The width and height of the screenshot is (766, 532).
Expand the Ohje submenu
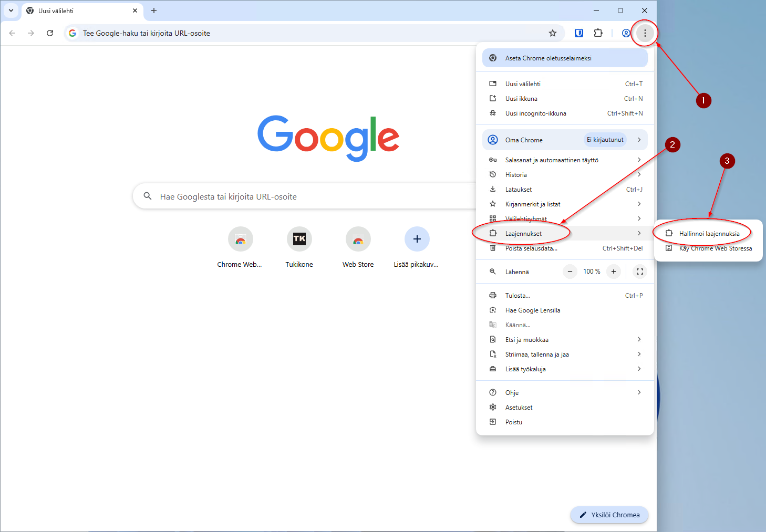[x=565, y=393]
